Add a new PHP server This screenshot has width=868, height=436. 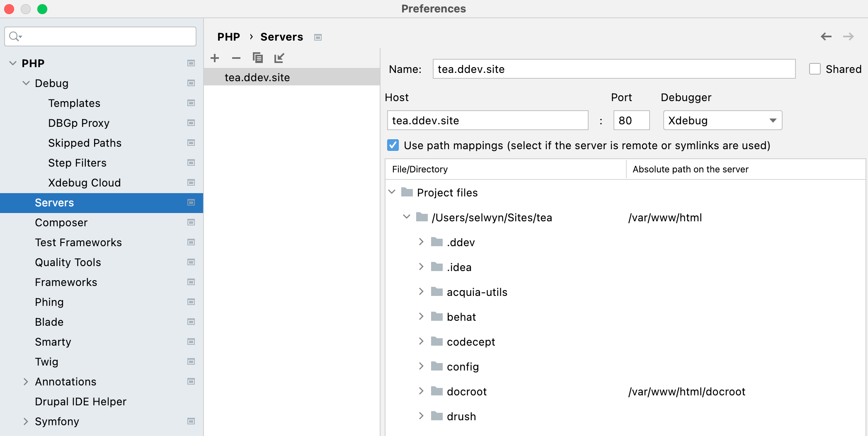tap(215, 58)
